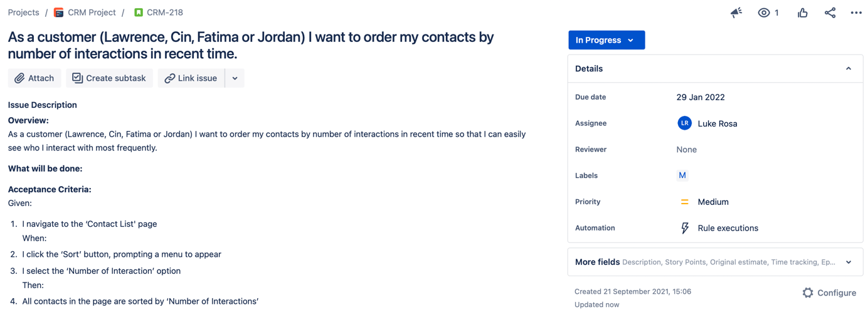Click the green story icon beside CRM-218

click(x=139, y=13)
